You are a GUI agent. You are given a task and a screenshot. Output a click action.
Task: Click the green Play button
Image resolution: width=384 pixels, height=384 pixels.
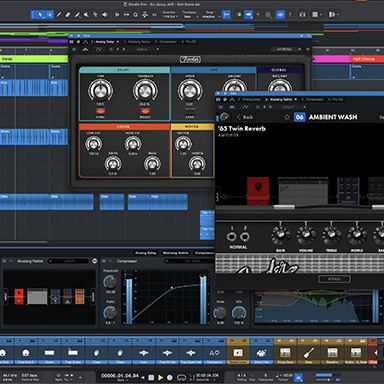(161, 377)
